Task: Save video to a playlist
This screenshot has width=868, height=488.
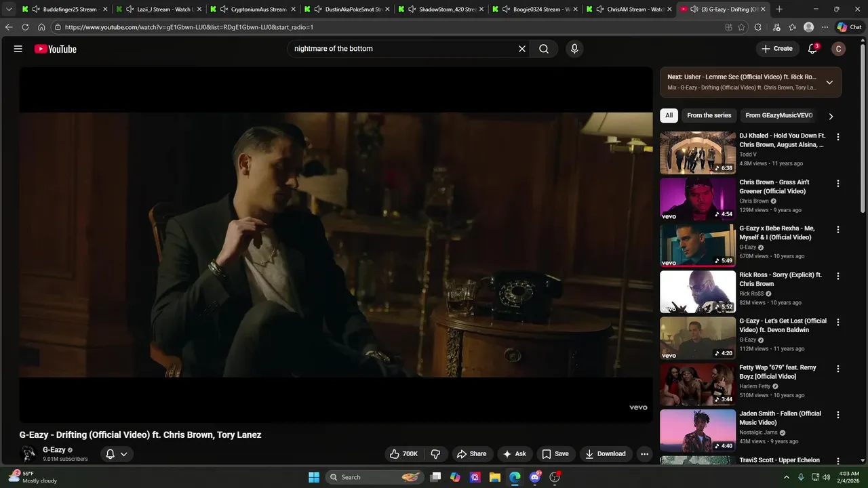Action: point(555,454)
